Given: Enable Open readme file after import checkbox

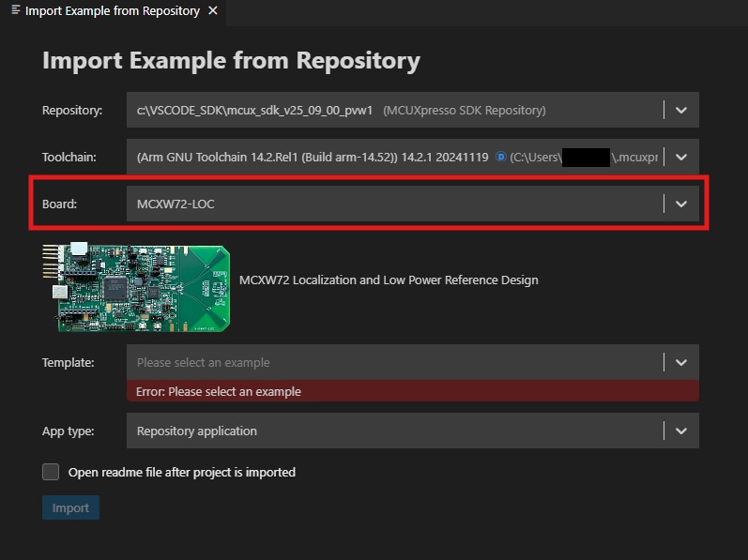Looking at the screenshot, I should (x=51, y=472).
